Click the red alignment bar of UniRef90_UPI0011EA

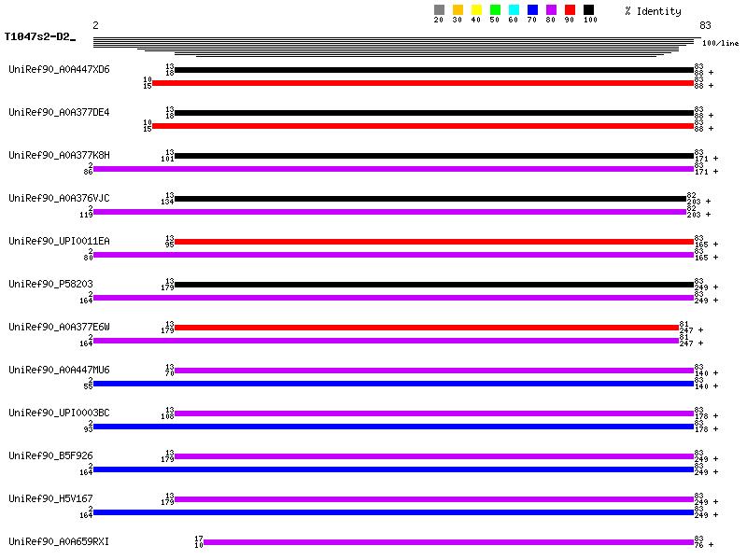click(434, 242)
